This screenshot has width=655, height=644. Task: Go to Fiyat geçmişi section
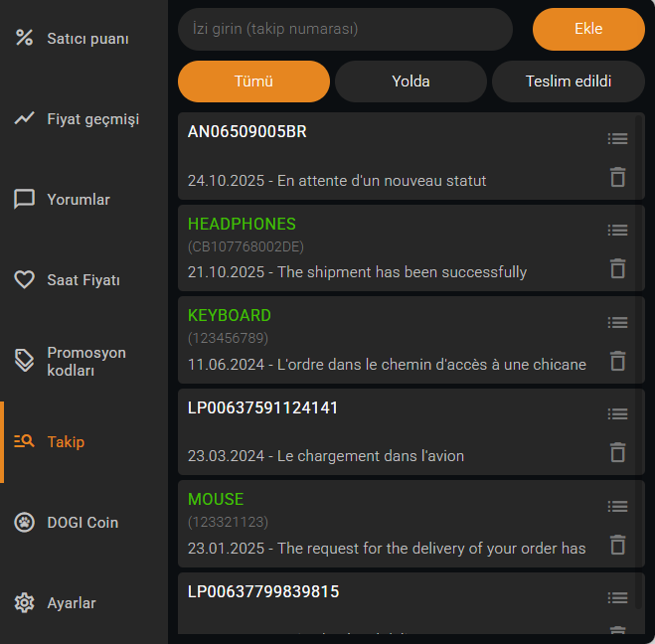[x=92, y=119]
